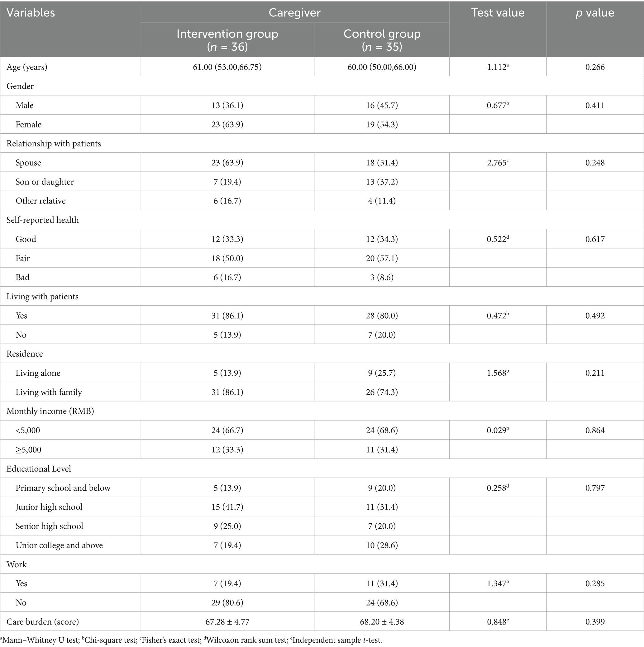
Task: Select the Primary school and below label
Action: 63,488
